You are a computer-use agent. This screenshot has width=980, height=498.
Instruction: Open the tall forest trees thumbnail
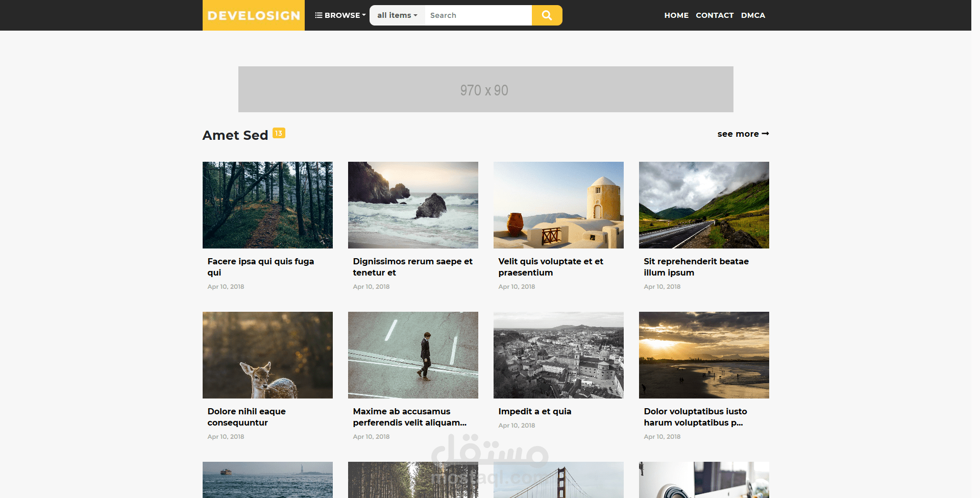pyautogui.click(x=413, y=480)
